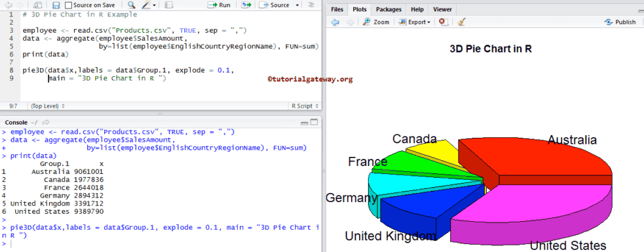This screenshot has height=252, width=644.
Task: Click the France chart label
Action: 368,162
